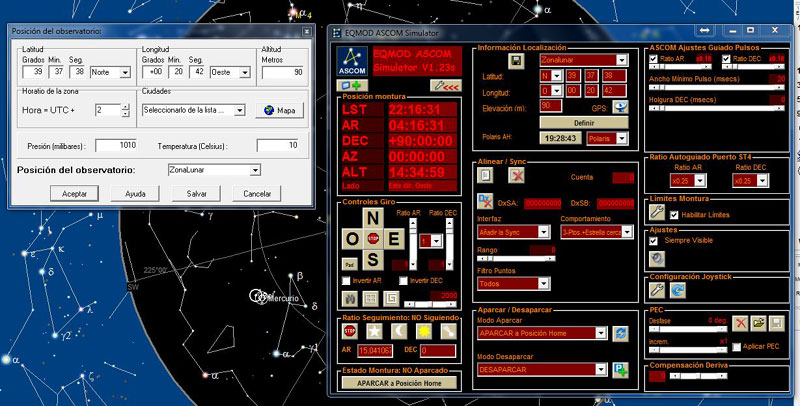Click the Presión (milibares) input field
This screenshot has height=406, width=800.
(115, 145)
